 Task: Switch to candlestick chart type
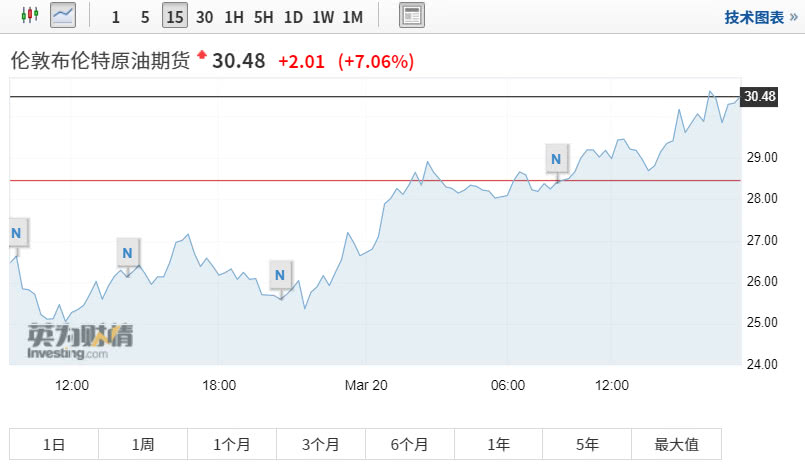coord(28,15)
